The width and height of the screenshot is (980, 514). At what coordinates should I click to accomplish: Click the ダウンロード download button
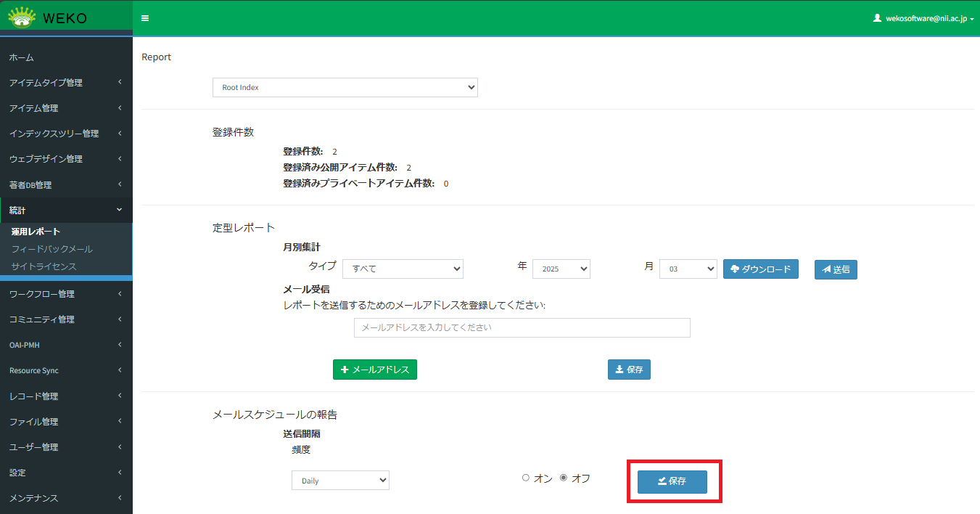pos(760,269)
